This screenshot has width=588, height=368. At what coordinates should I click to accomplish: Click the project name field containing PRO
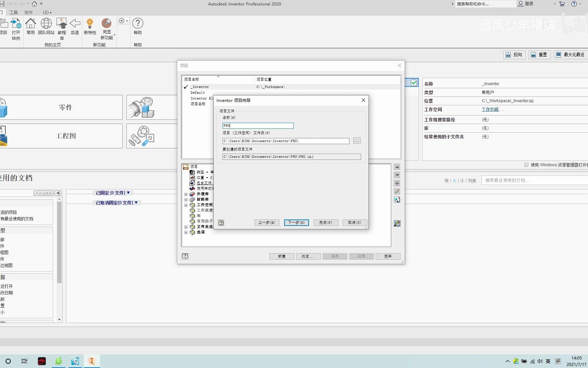tap(258, 126)
